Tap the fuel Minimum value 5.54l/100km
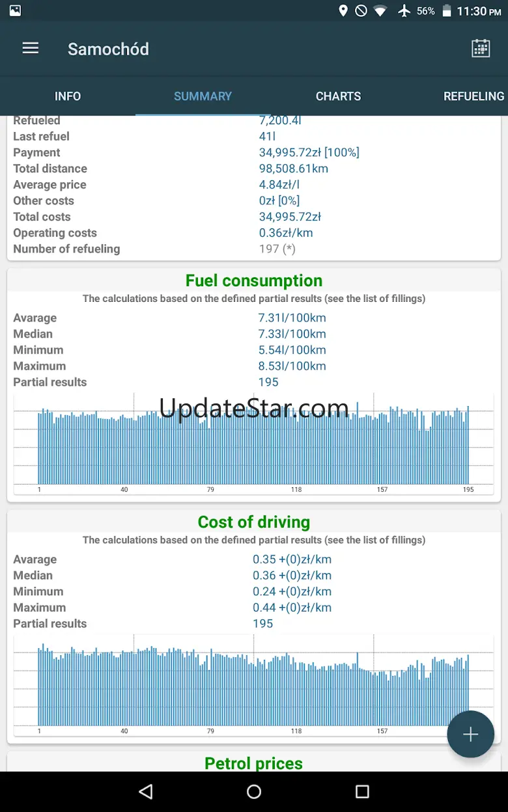The width and height of the screenshot is (508, 812). (292, 350)
